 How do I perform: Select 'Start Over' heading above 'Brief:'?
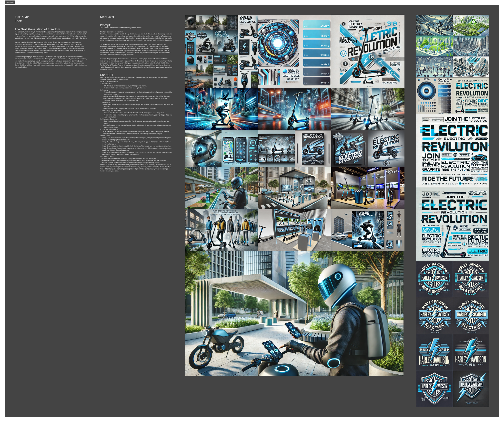click(x=22, y=17)
